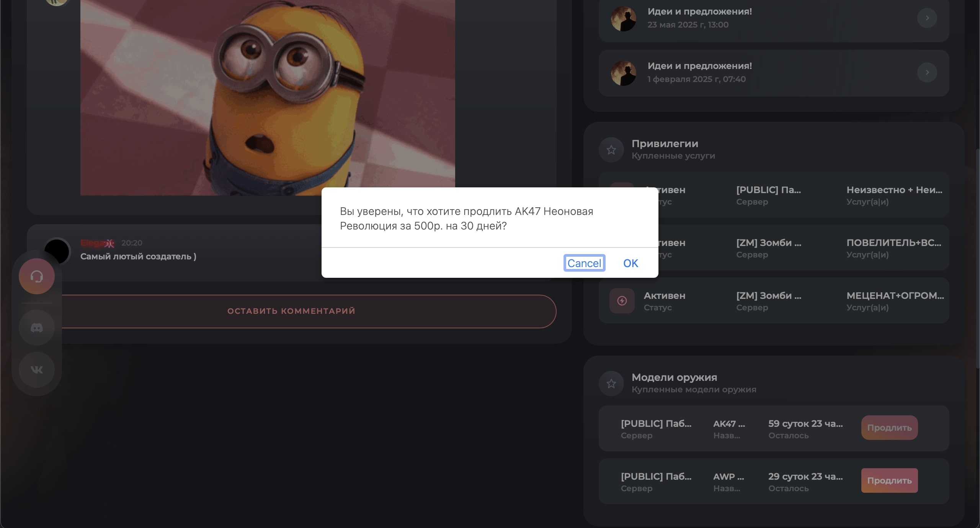
Task: Click the 'МЕЦЕНАТ+ОГРОМ...' service text
Action: (x=895, y=295)
